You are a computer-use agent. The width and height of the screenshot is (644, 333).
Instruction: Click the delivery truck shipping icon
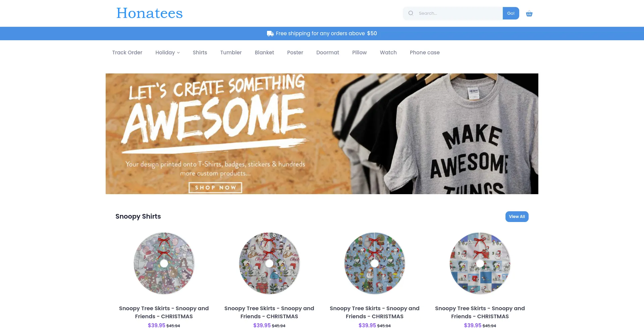point(270,34)
